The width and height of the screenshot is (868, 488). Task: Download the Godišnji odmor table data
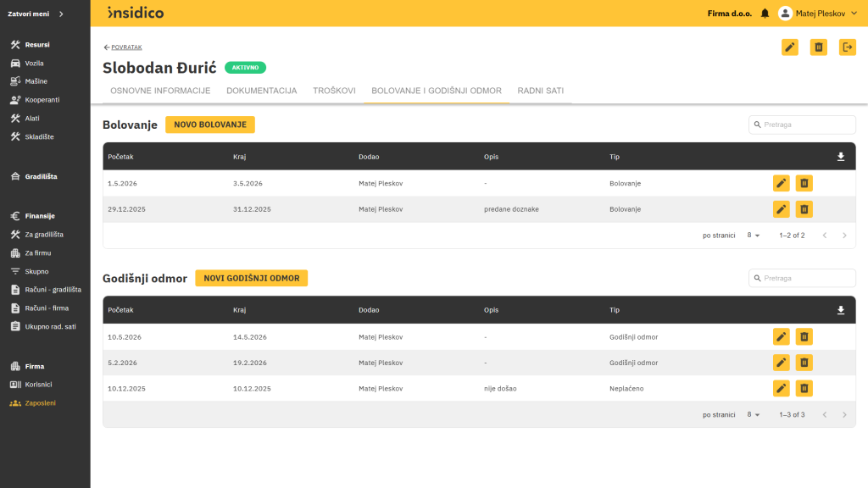(x=840, y=310)
